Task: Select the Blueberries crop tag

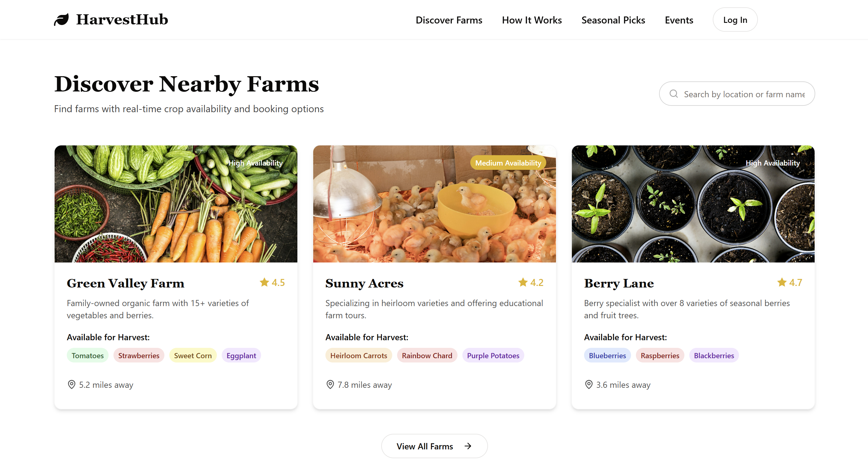Action: click(x=607, y=355)
